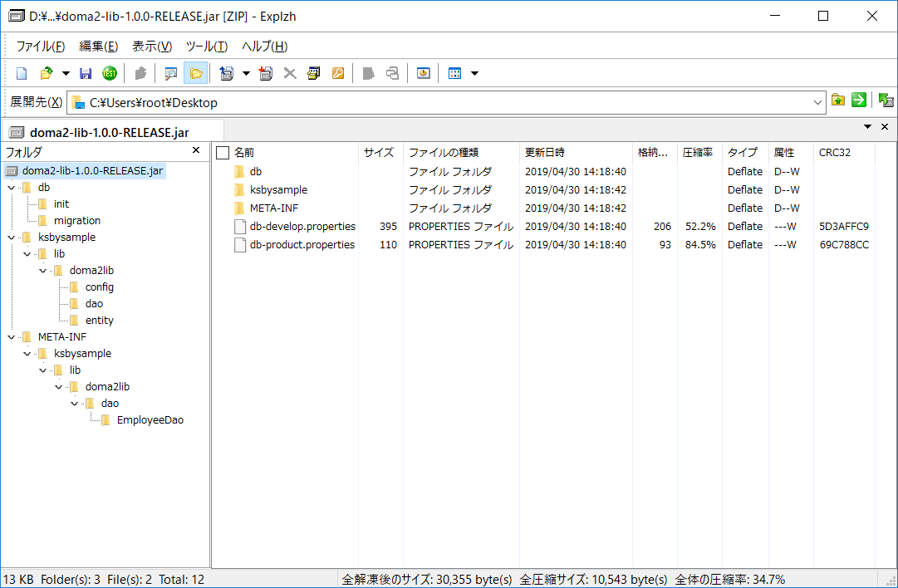This screenshot has width=898, height=588.
Task: Delete selected files with the X icon
Action: pyautogui.click(x=288, y=73)
